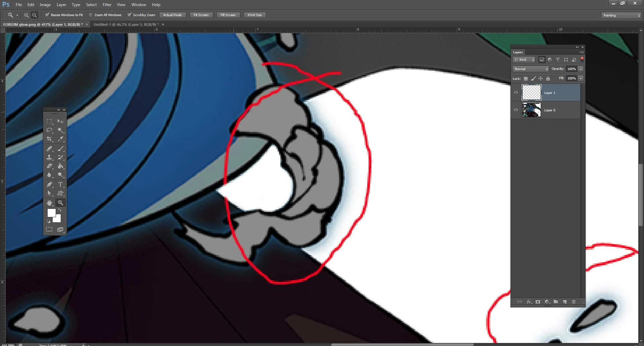Toggle smart object layers filter
Screen dimensions: 644x346
(x=574, y=60)
